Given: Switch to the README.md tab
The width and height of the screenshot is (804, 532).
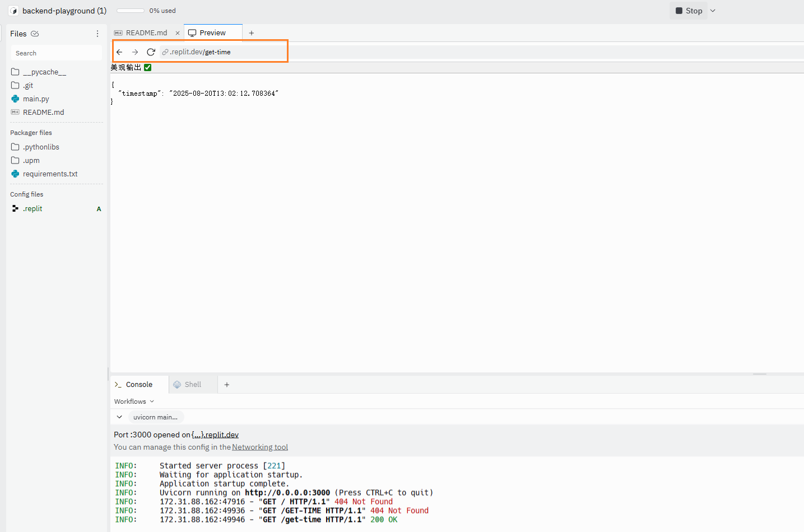Looking at the screenshot, I should tap(146, 33).
